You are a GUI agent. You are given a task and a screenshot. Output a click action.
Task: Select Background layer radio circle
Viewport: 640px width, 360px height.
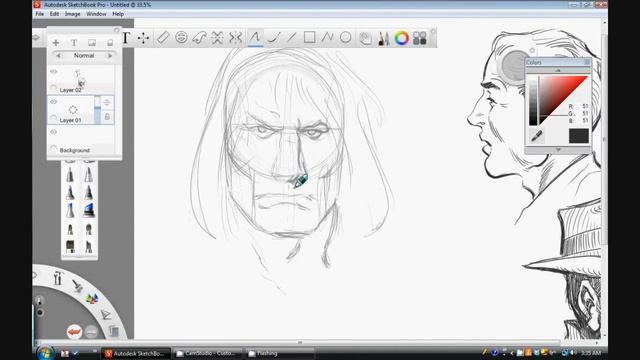(53, 149)
